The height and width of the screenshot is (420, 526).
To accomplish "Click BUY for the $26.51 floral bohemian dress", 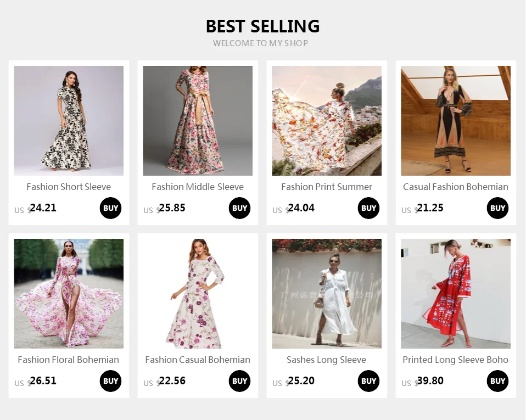I will (110, 381).
